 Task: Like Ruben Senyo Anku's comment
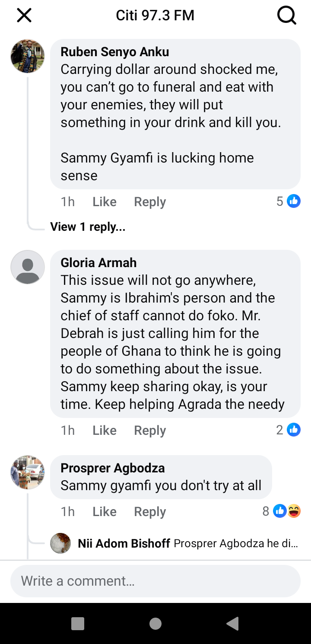tap(105, 202)
